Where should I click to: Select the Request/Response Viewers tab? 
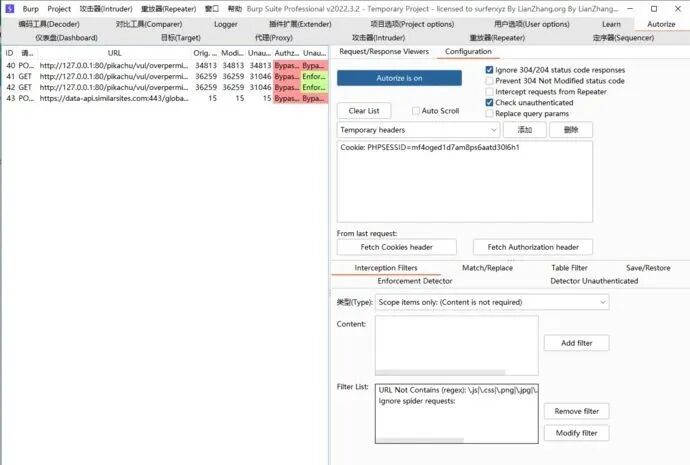[x=384, y=51]
